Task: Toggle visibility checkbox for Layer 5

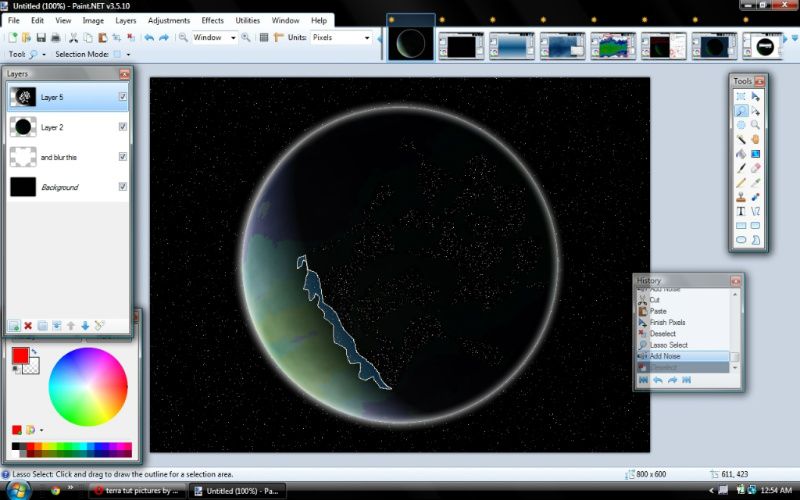Action: [122, 96]
